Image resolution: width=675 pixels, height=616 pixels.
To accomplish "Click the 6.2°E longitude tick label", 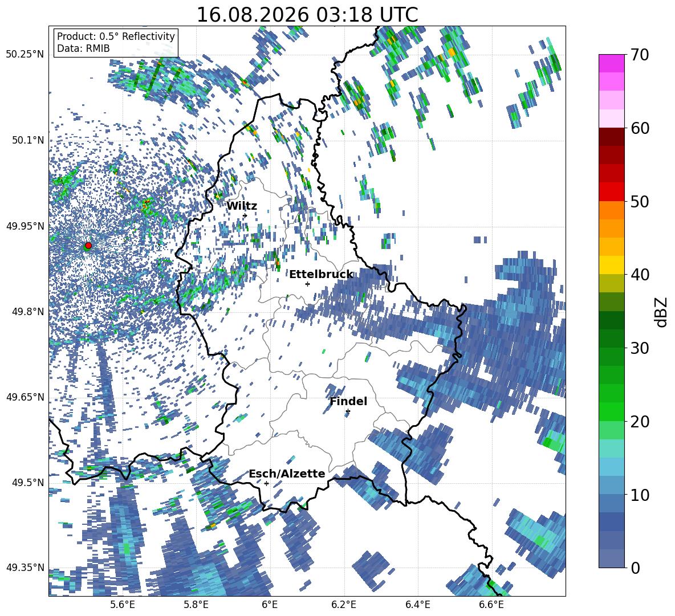I will point(344,605).
